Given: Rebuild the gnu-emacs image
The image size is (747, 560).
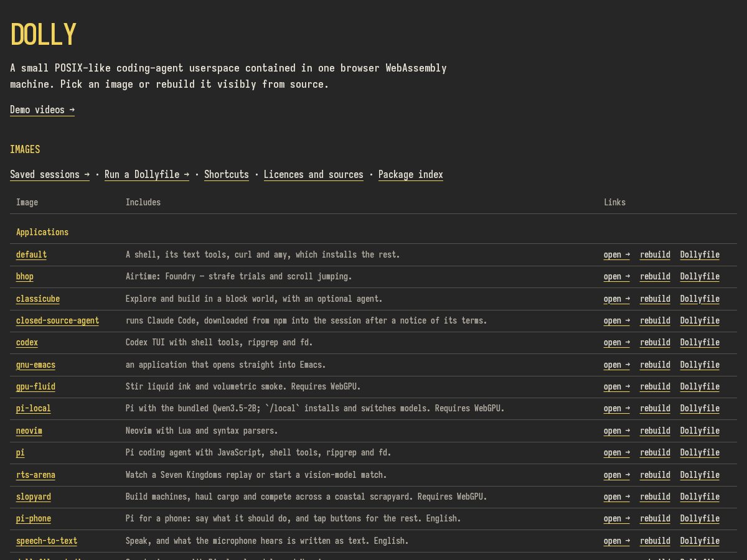Looking at the screenshot, I should point(655,365).
